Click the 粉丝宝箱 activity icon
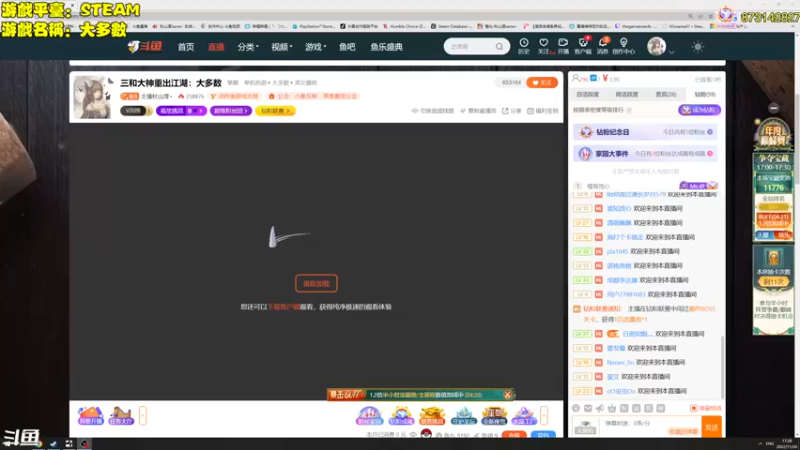Screen dimensions: 800x450 coord(369,416)
